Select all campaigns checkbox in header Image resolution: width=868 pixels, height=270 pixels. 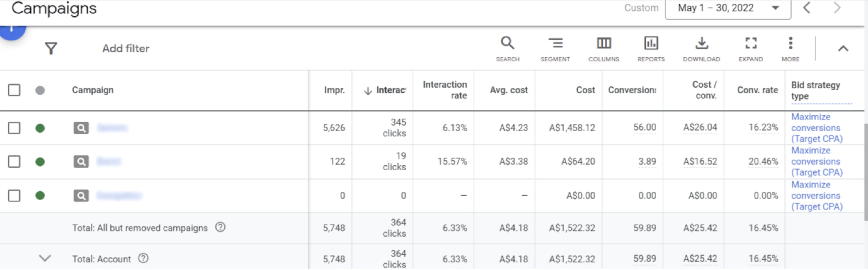[14, 90]
